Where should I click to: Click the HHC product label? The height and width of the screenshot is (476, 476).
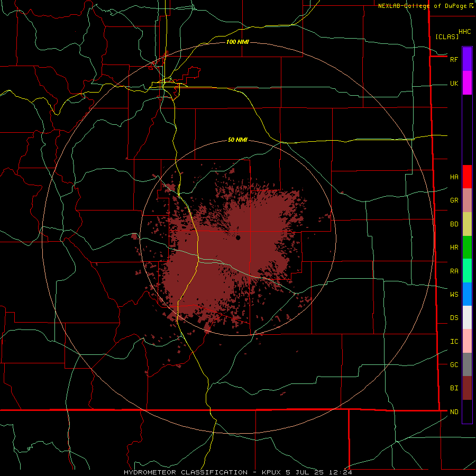point(464,32)
